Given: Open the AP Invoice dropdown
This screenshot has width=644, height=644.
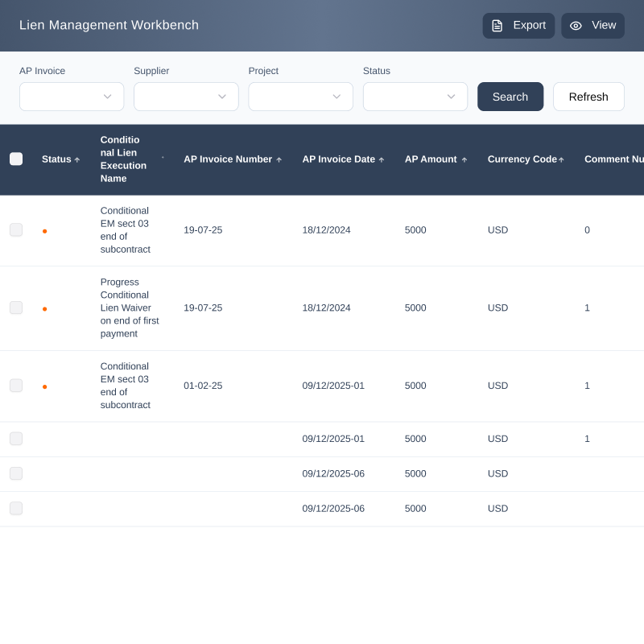Looking at the screenshot, I should click(x=72, y=97).
